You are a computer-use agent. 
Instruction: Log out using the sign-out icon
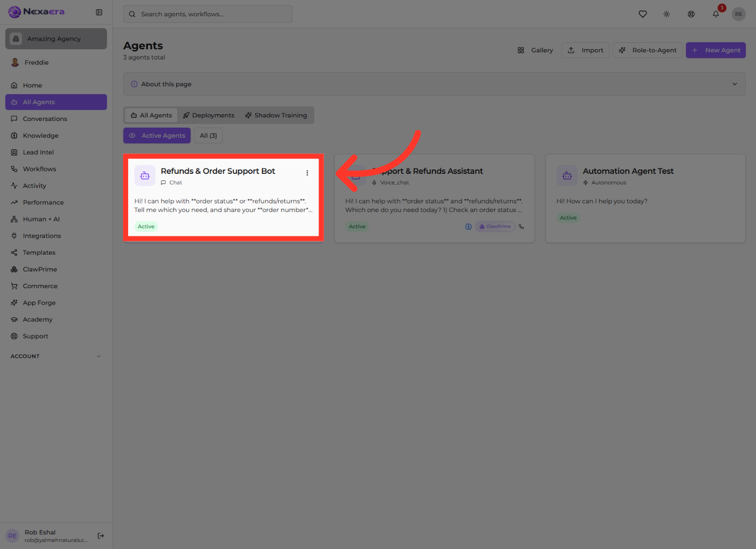[101, 536]
